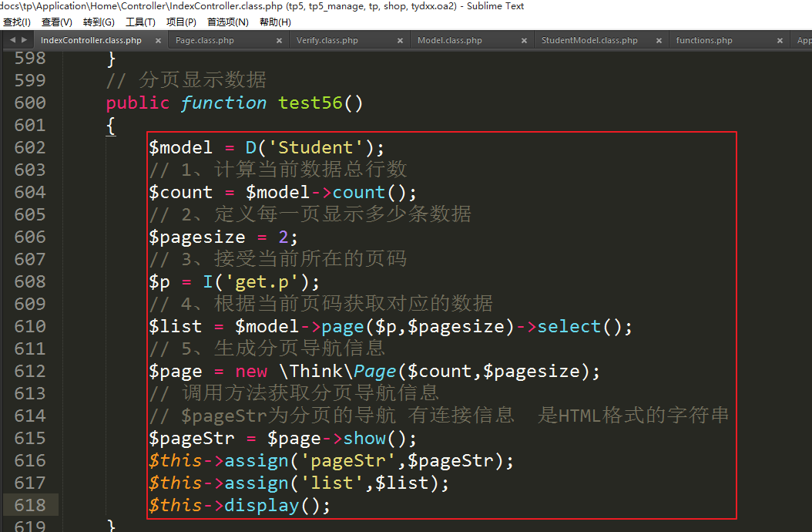
Task: Open the 转到(G) Goto menu
Action: pos(99,22)
